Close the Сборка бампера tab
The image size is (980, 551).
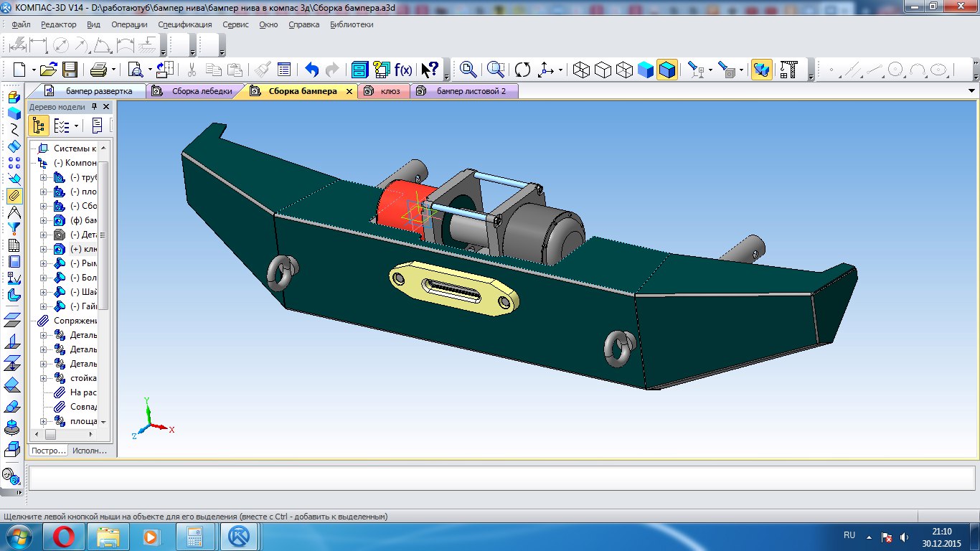click(x=349, y=92)
